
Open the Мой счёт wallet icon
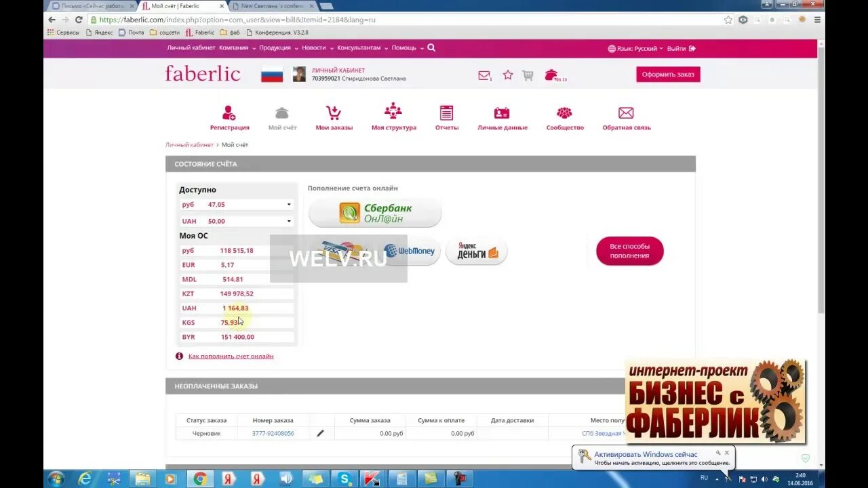(282, 113)
